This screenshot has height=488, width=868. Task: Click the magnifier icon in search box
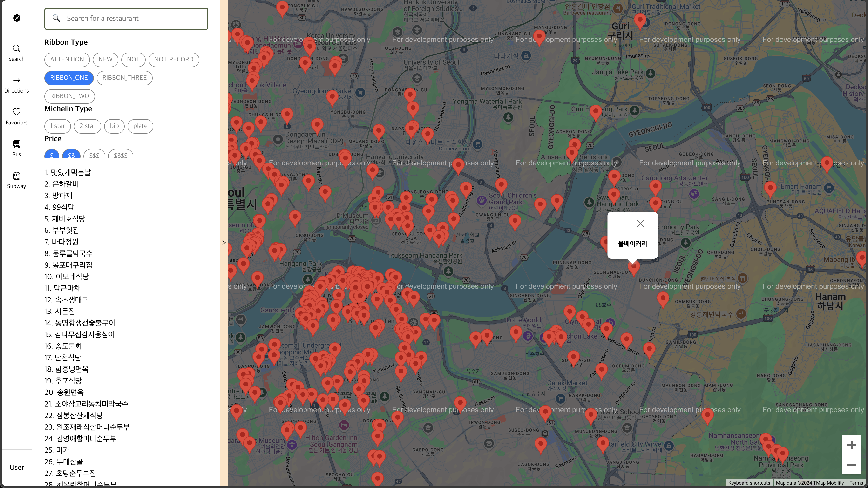56,18
